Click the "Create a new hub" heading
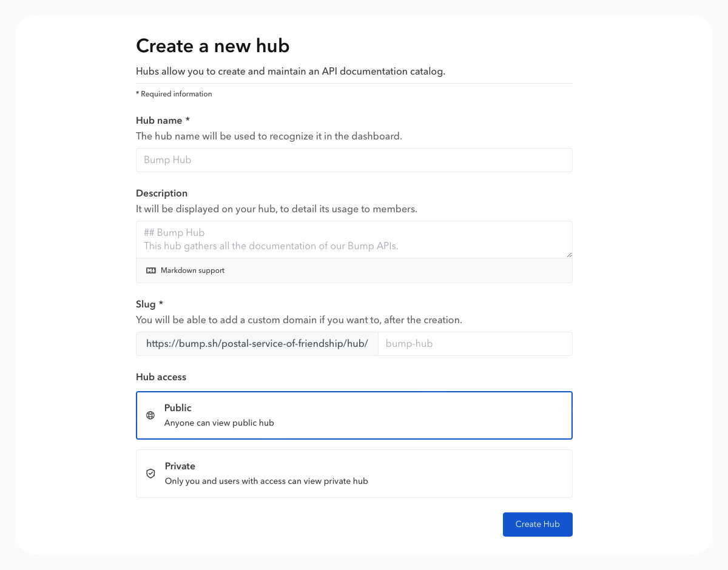The height and width of the screenshot is (570, 728). click(x=212, y=46)
